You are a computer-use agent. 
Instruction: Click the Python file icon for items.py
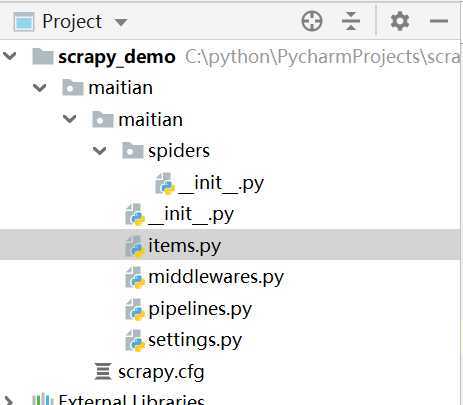135,246
